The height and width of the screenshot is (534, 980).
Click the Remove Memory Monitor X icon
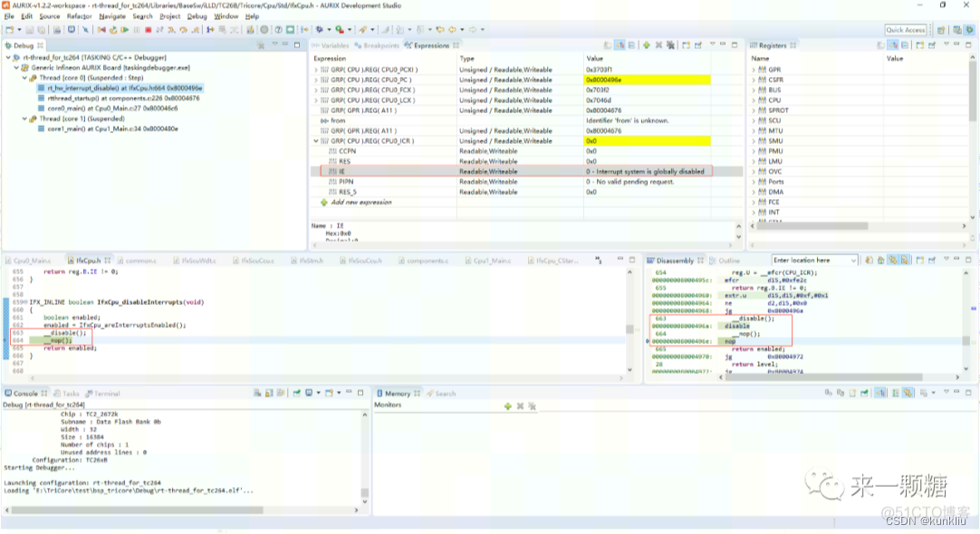click(x=520, y=406)
